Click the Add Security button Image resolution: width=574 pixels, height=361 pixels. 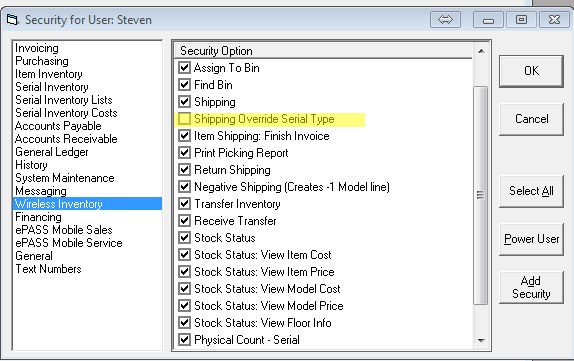point(531,287)
